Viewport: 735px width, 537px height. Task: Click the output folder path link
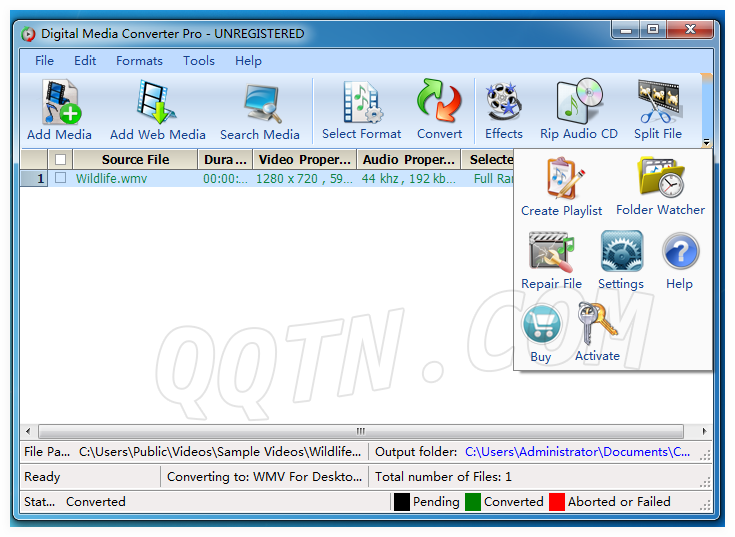click(x=577, y=452)
